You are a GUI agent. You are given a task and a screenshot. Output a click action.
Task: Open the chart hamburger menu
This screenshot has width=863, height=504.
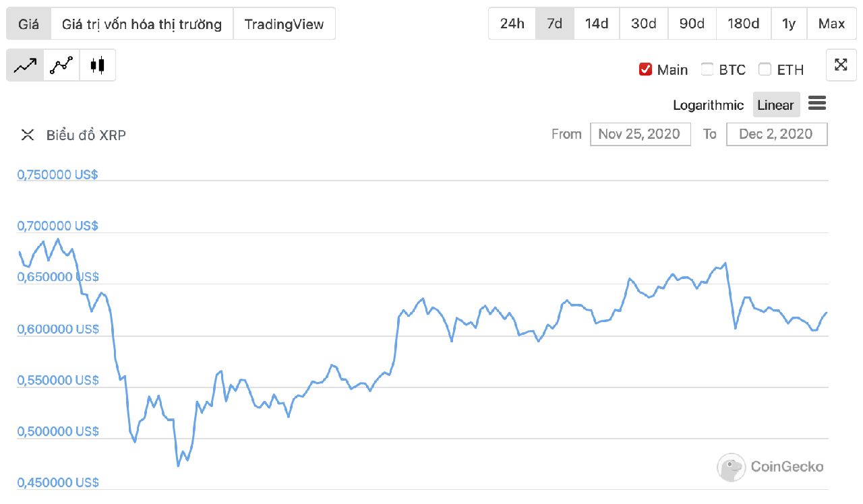click(x=816, y=103)
